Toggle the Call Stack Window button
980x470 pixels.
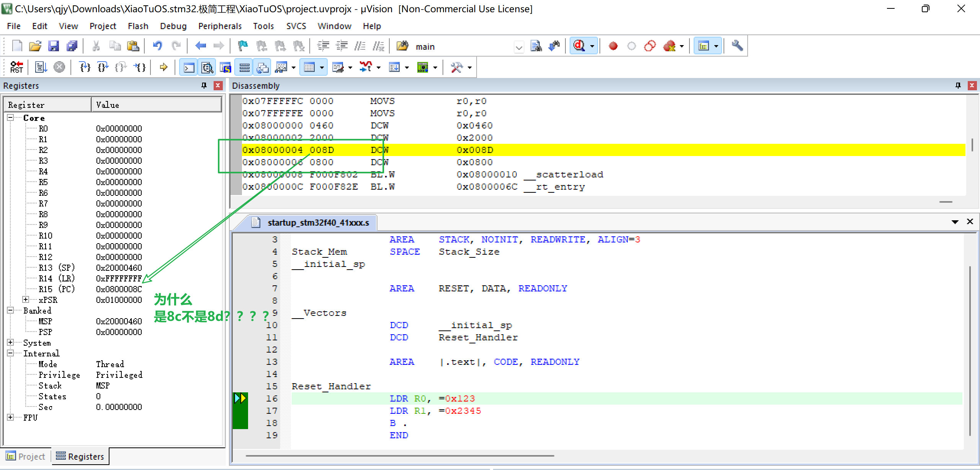pos(263,68)
